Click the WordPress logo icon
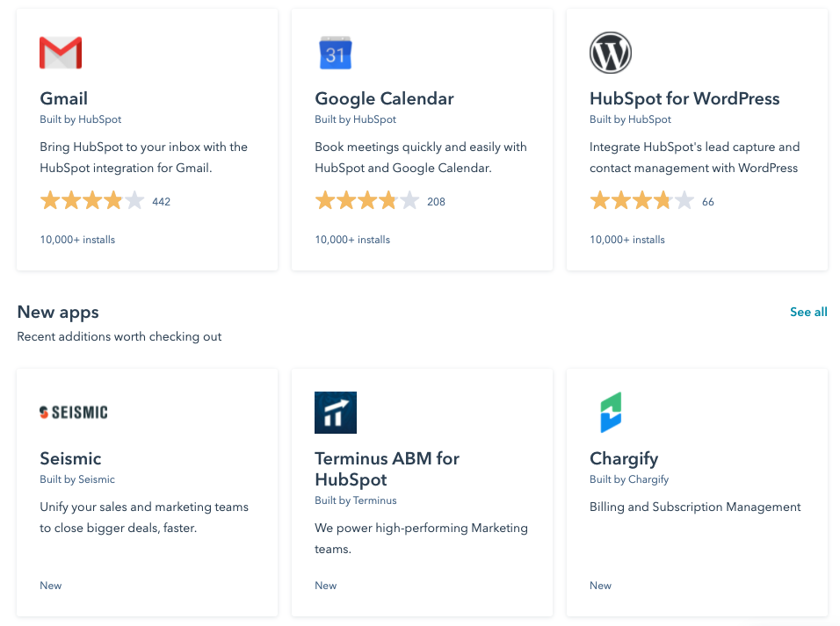The image size is (840, 626). [610, 53]
